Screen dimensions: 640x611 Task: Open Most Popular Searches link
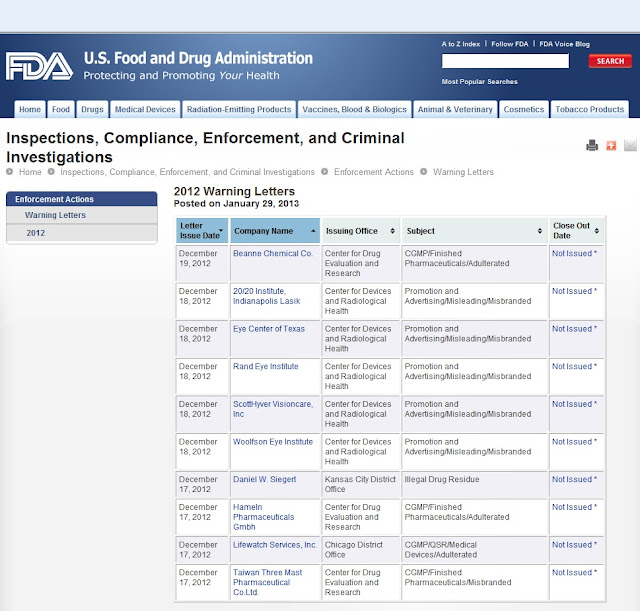click(480, 82)
